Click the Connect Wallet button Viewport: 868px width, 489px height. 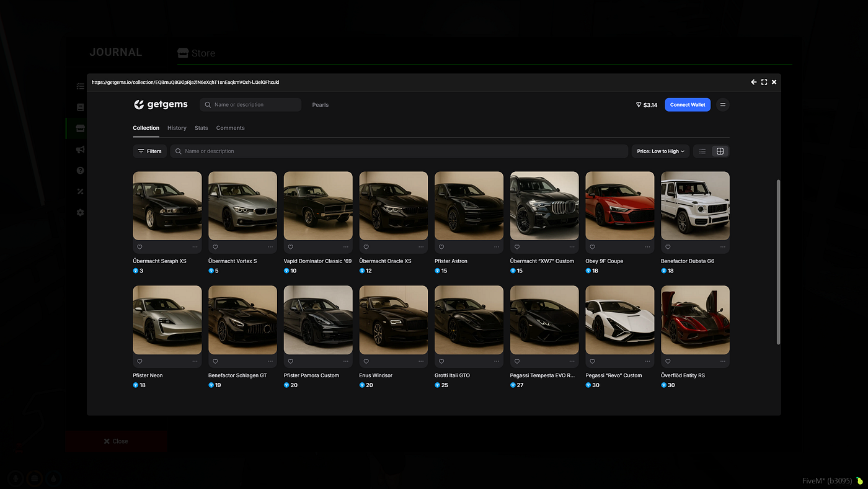click(688, 105)
